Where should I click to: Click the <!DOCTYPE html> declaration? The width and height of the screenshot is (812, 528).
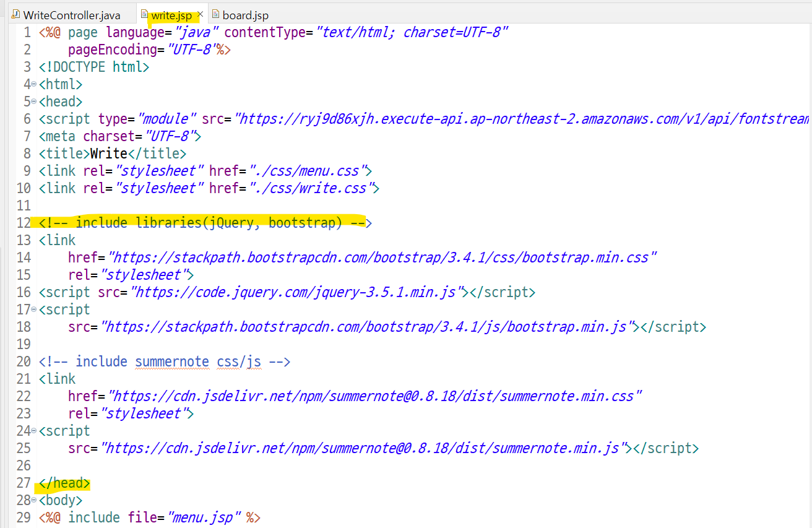[x=93, y=67]
